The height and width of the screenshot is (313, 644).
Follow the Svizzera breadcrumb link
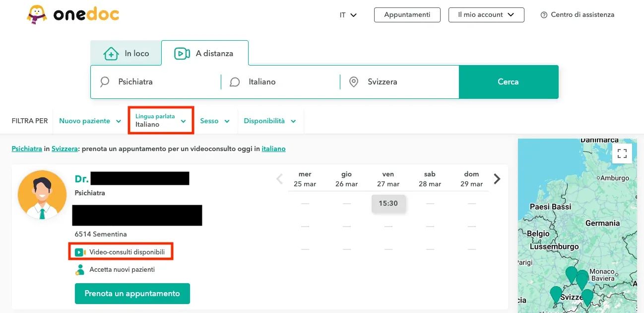point(65,149)
